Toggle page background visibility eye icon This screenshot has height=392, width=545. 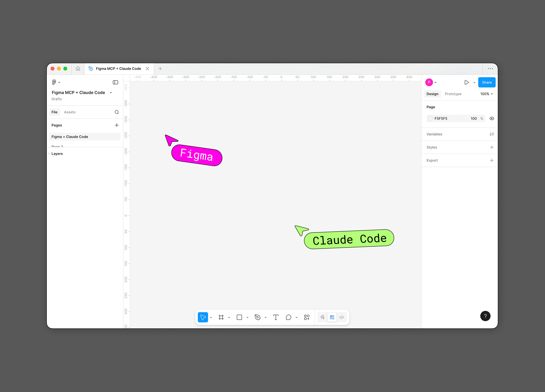[x=492, y=118]
